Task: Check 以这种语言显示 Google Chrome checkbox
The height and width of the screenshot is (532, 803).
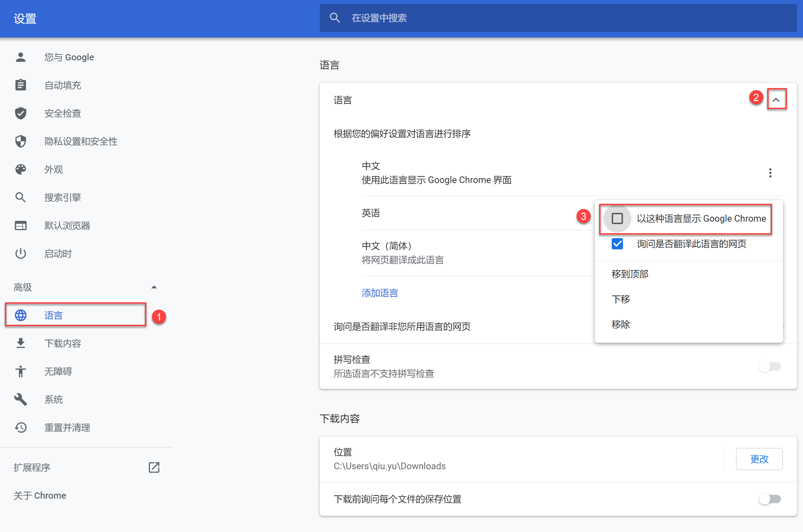Action: coord(617,218)
